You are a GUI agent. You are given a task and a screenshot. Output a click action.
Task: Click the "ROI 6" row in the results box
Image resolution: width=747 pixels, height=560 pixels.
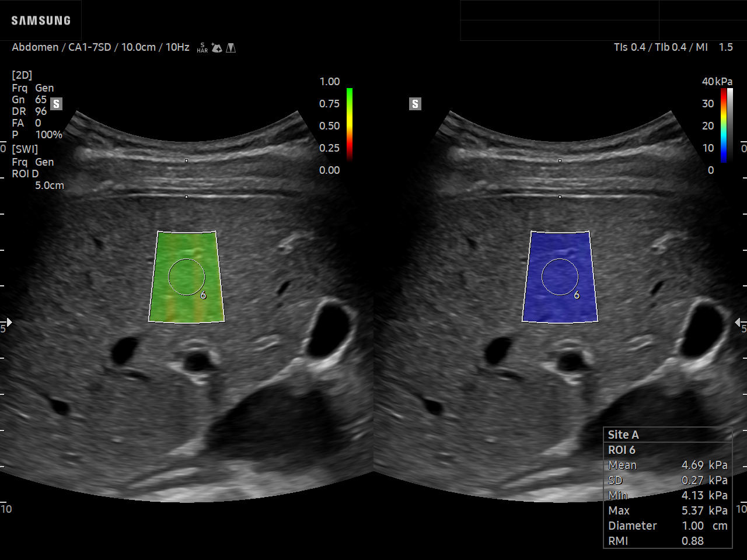pyautogui.click(x=668, y=450)
